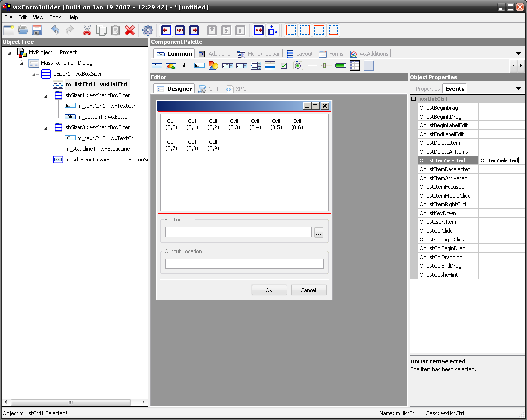Screen dimensions: 527x420
Task: Add a wxButton from the palette
Action: click(x=157, y=66)
